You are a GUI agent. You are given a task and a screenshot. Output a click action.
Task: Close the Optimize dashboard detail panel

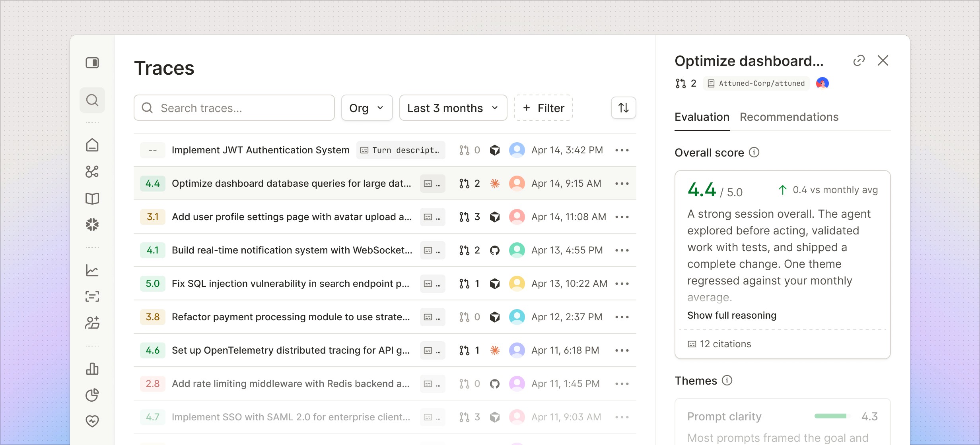pyautogui.click(x=883, y=61)
